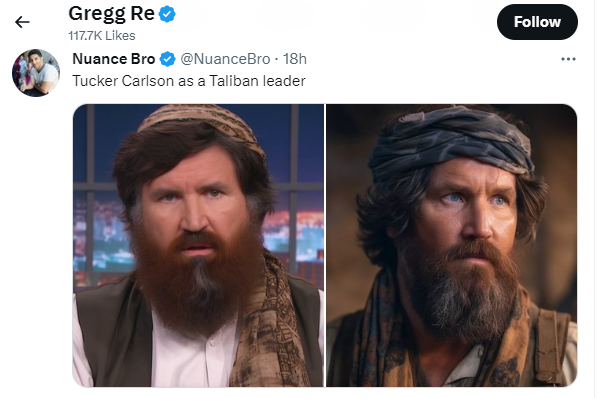
Task: Click the blue-gray turban in right photo
Action: 451,143
